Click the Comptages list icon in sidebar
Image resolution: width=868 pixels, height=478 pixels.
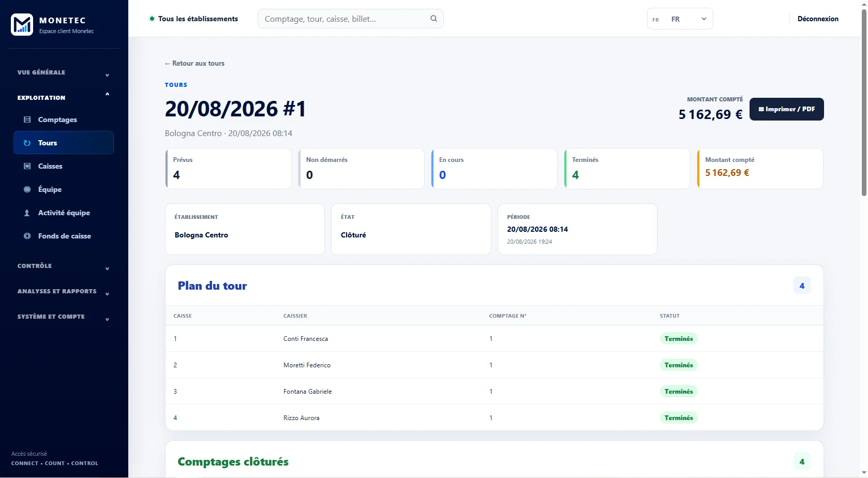pos(27,119)
